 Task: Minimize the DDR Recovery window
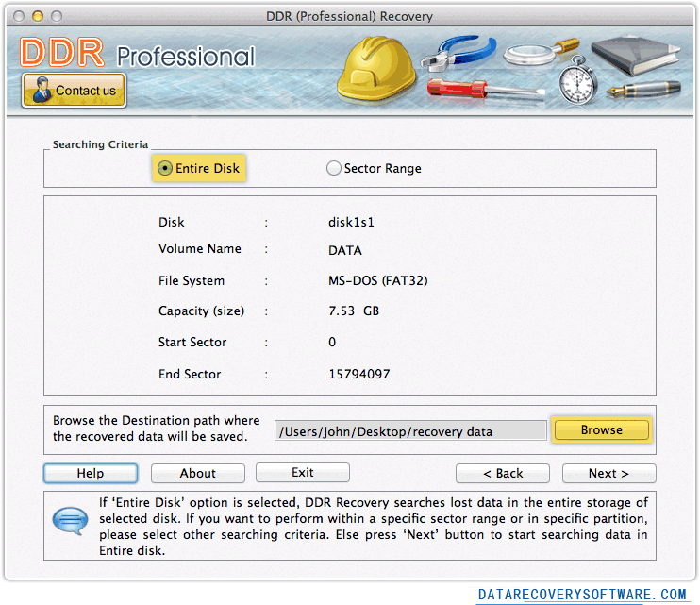(38, 17)
